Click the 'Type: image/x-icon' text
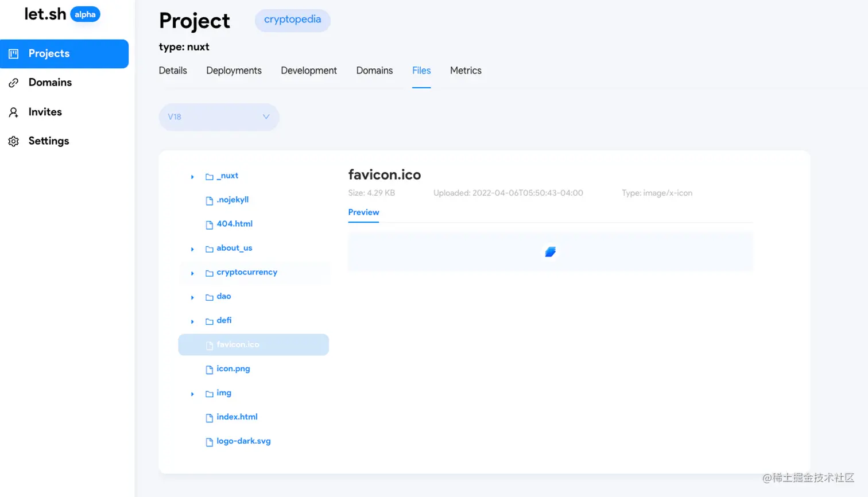This screenshot has height=497, width=868. point(657,193)
